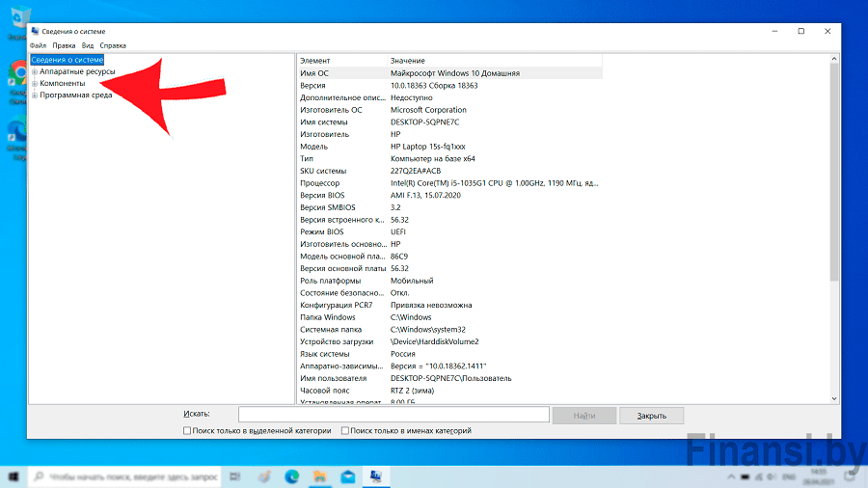Viewport: 868px width, 488px height.
Task: Select the Компоненты tree item
Action: click(62, 84)
